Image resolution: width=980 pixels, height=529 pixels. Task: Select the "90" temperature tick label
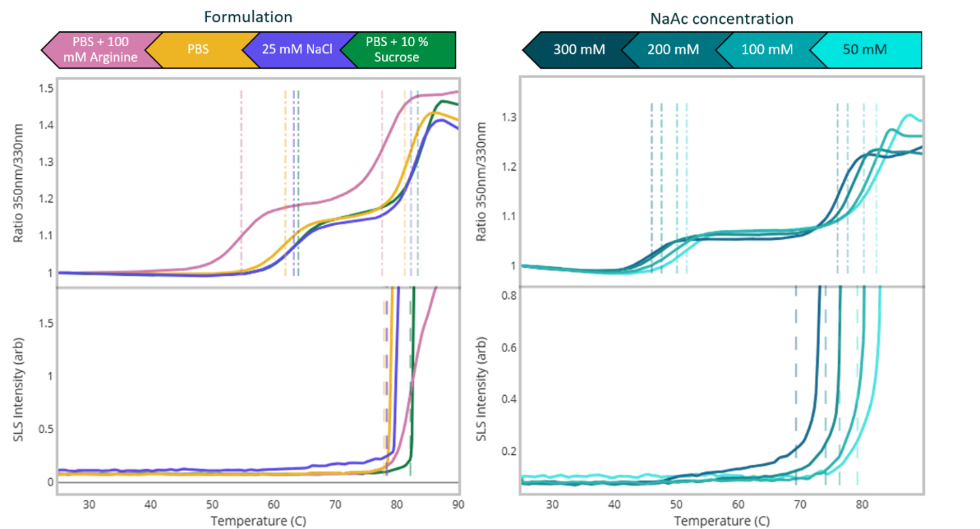(x=458, y=505)
